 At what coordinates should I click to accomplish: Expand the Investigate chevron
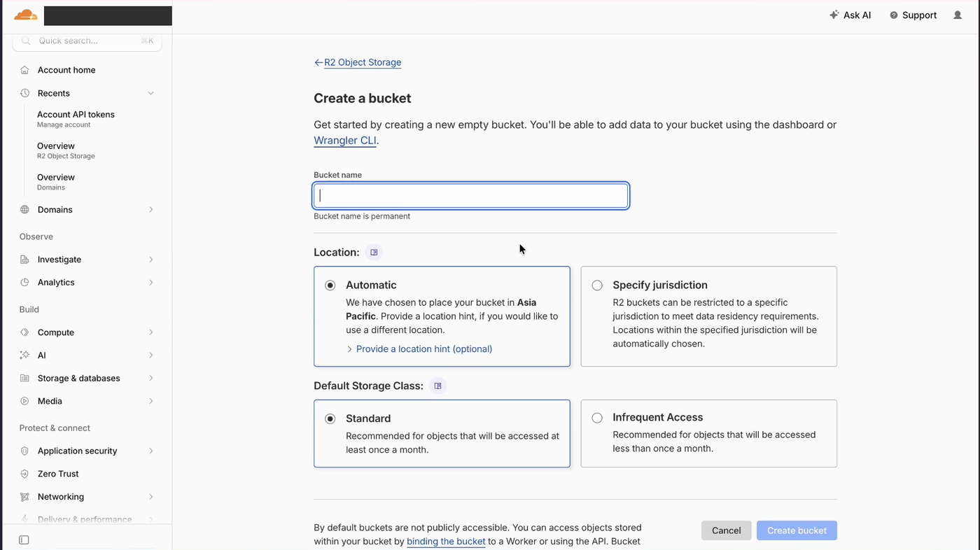pyautogui.click(x=150, y=260)
